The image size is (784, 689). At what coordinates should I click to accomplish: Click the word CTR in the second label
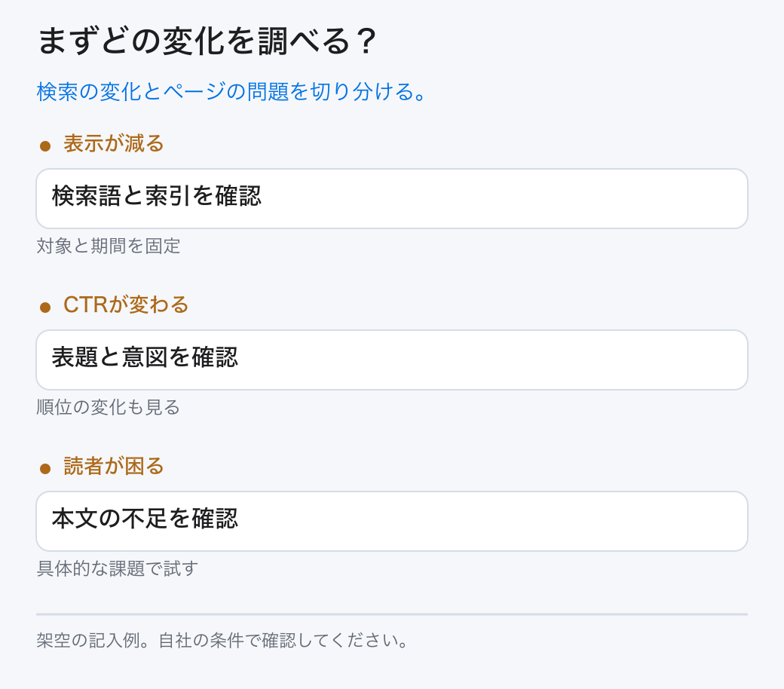pos(85,305)
